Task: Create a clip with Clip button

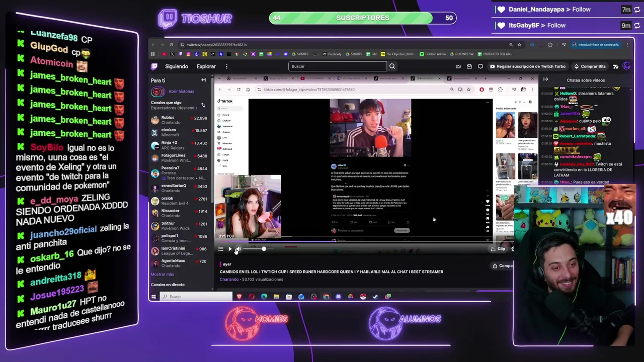Action: pyautogui.click(x=498, y=249)
